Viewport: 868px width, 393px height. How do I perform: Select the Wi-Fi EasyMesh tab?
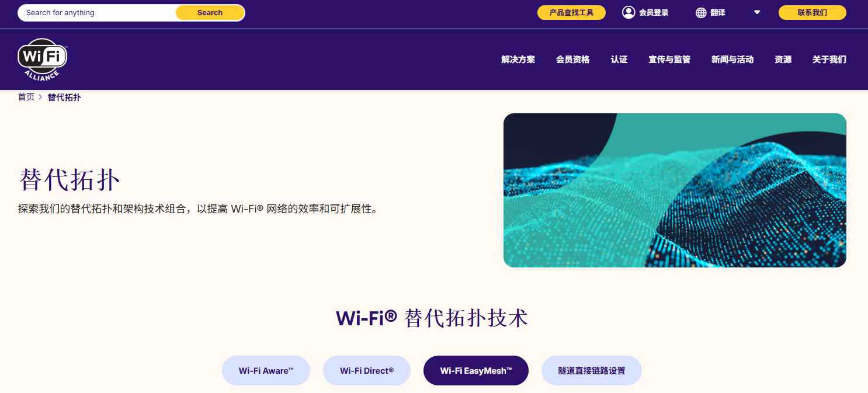click(x=476, y=371)
